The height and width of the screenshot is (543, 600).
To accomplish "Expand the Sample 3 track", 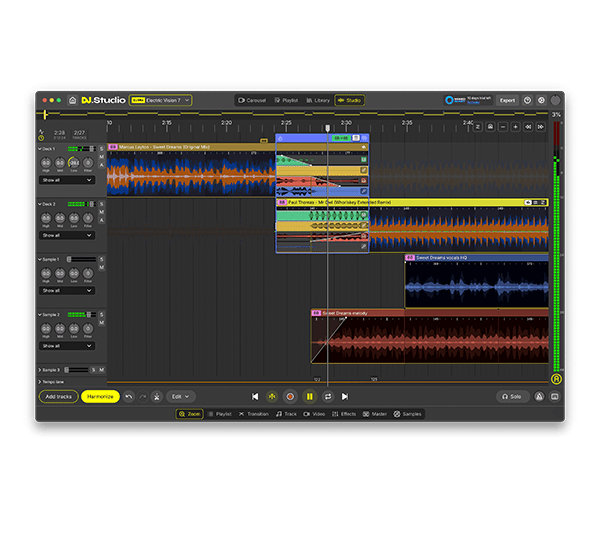I will click(39, 370).
